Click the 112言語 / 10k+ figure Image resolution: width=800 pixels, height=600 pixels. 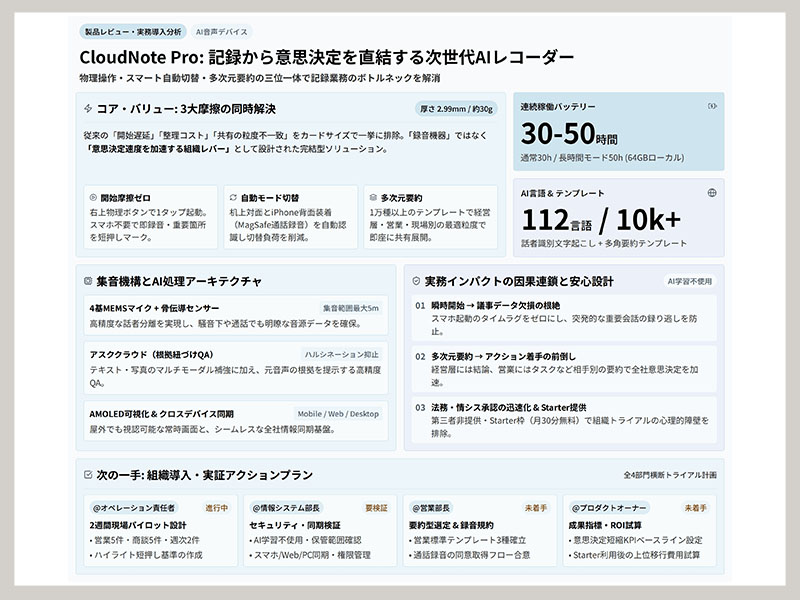pos(601,220)
